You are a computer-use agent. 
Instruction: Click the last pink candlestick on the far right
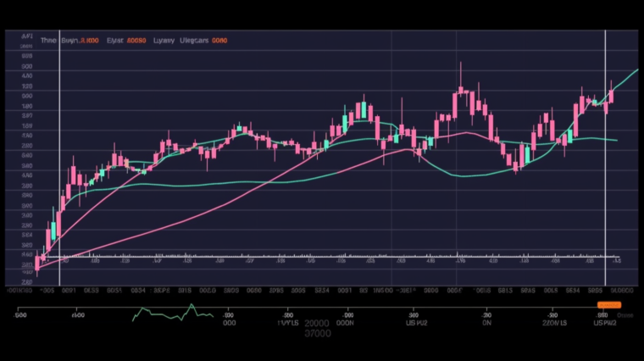611,94
